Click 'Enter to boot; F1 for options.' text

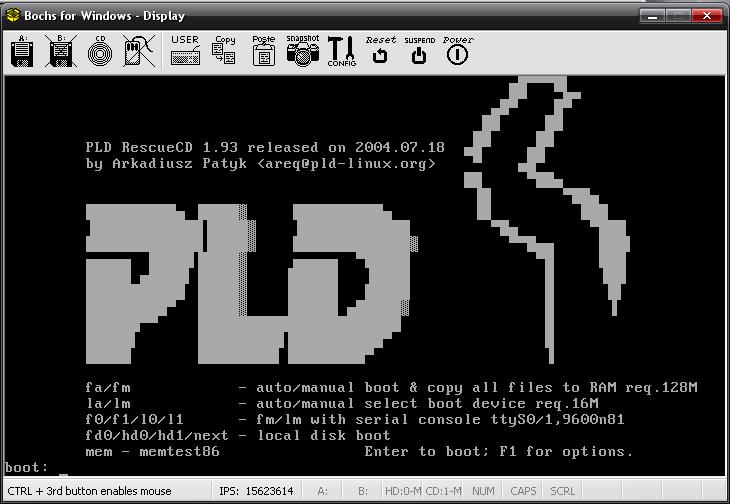pos(499,451)
